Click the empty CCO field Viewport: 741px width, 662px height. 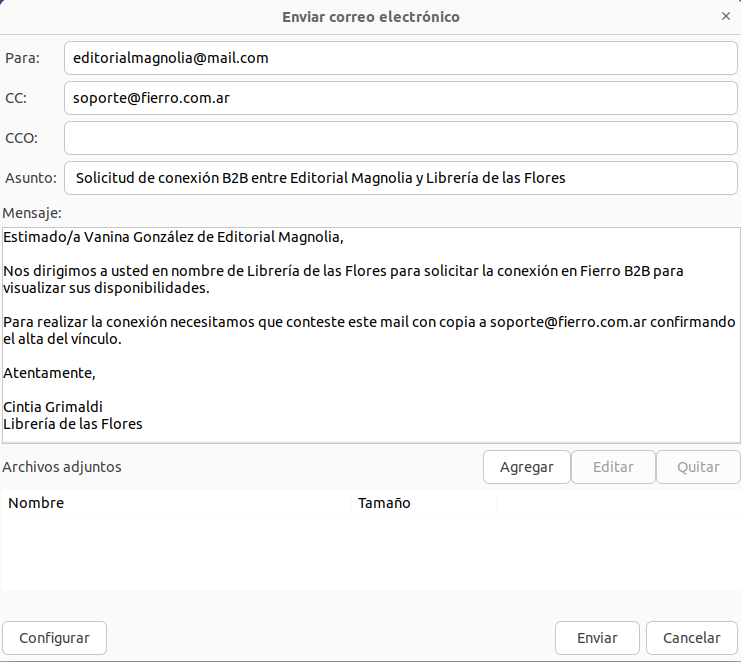point(401,138)
